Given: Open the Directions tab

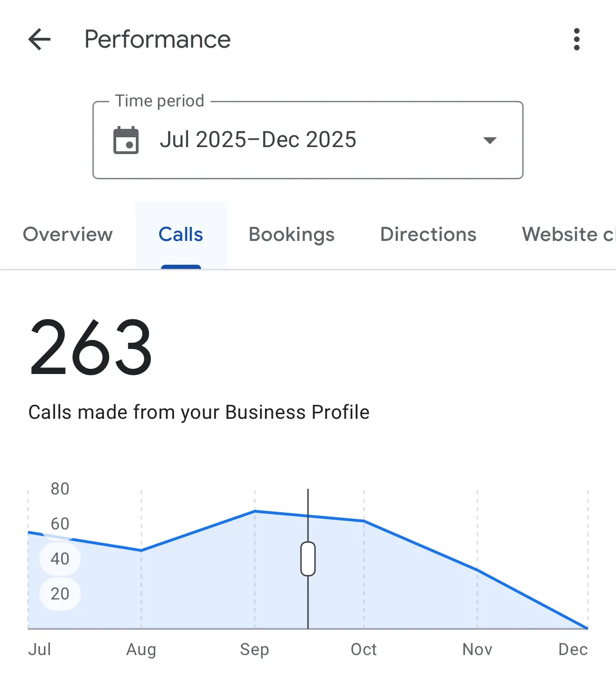Looking at the screenshot, I should 428,234.
